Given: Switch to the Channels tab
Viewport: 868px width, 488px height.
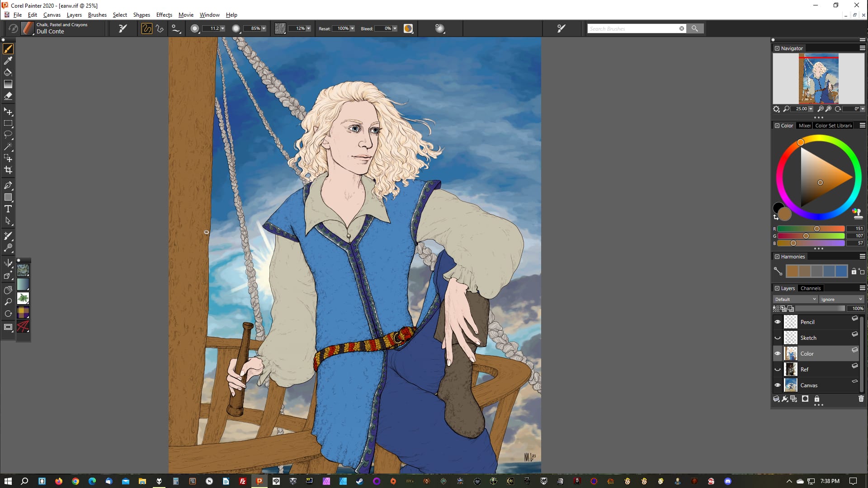Looking at the screenshot, I should [x=810, y=288].
